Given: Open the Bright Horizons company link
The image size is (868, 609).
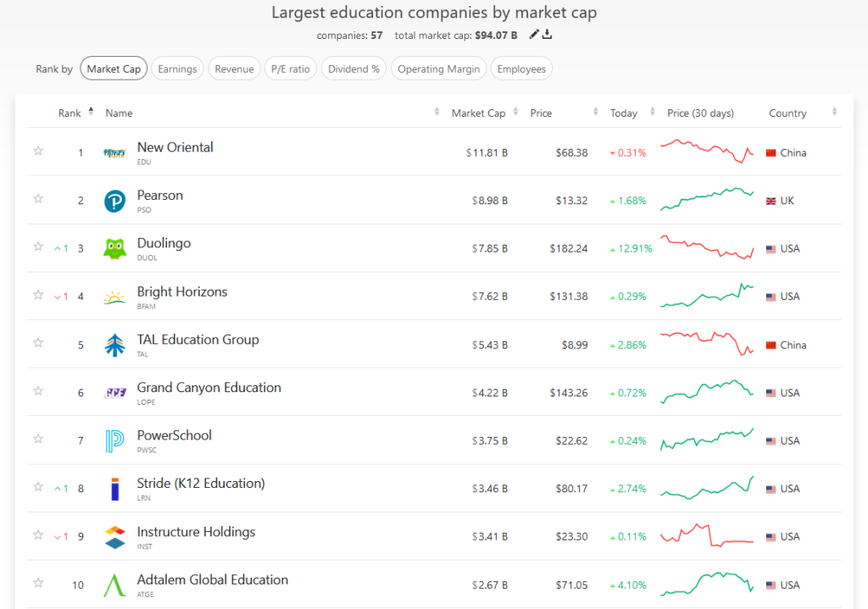Looking at the screenshot, I should coord(182,291).
